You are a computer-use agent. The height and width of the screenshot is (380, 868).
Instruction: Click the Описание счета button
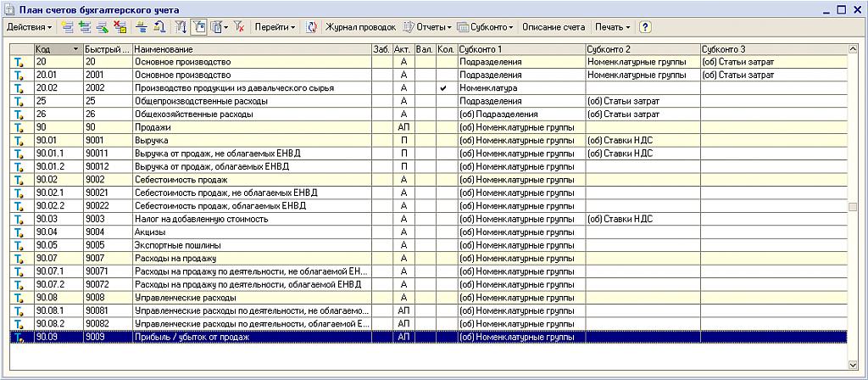click(x=553, y=27)
